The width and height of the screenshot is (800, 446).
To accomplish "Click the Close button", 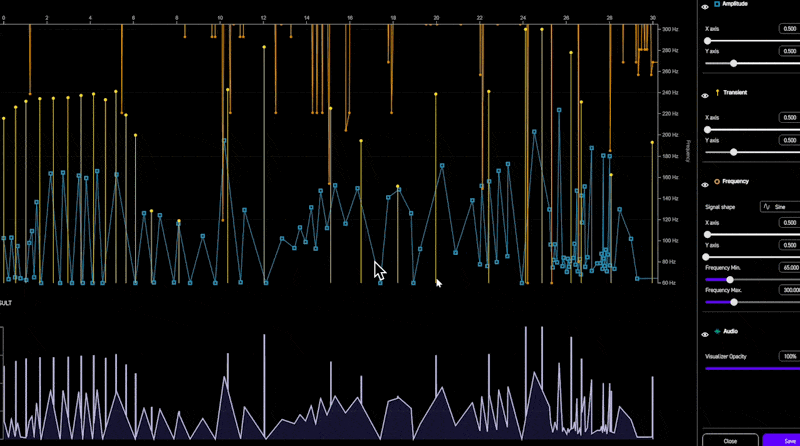I will pyautogui.click(x=730, y=439).
